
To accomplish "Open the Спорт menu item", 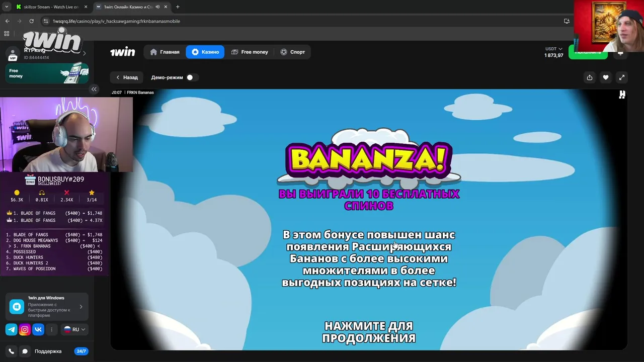I will point(293,52).
